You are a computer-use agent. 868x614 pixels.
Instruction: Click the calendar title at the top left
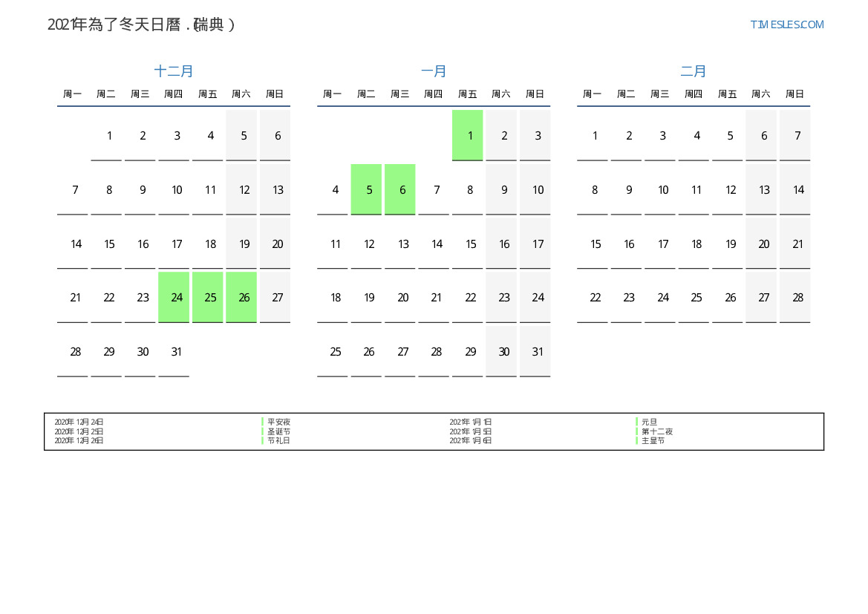pos(141,25)
